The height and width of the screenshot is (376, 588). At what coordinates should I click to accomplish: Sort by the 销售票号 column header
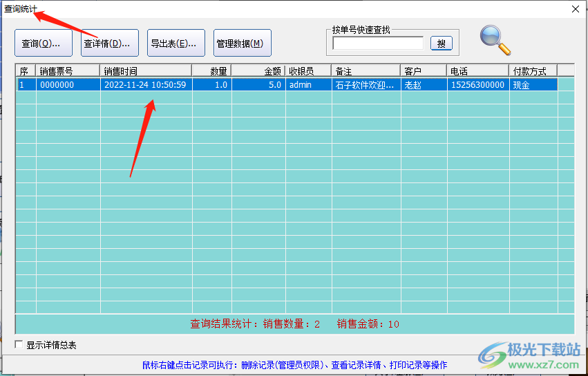coord(68,71)
